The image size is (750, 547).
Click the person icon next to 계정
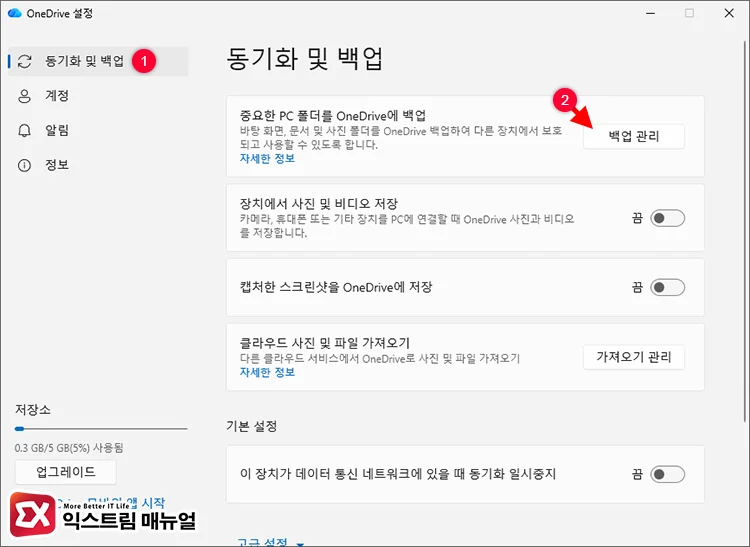[25, 96]
